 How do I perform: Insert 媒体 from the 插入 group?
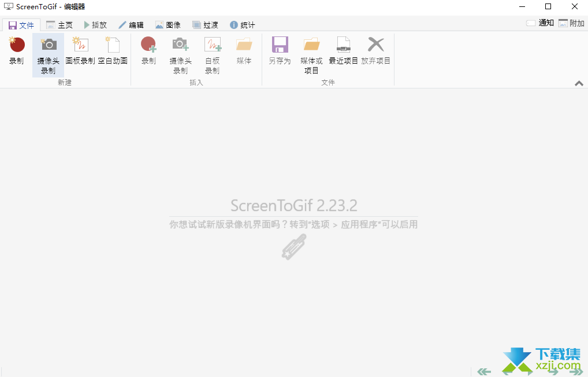click(244, 51)
